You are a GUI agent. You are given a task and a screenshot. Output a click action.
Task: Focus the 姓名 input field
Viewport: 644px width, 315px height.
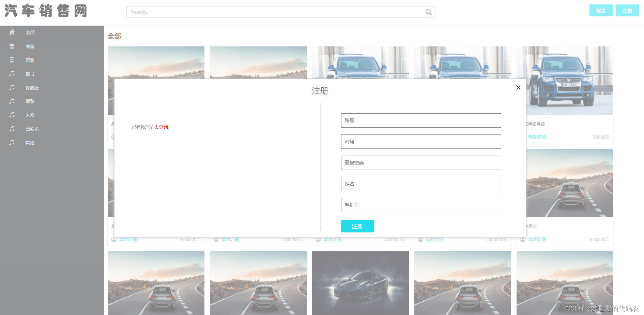pos(421,184)
